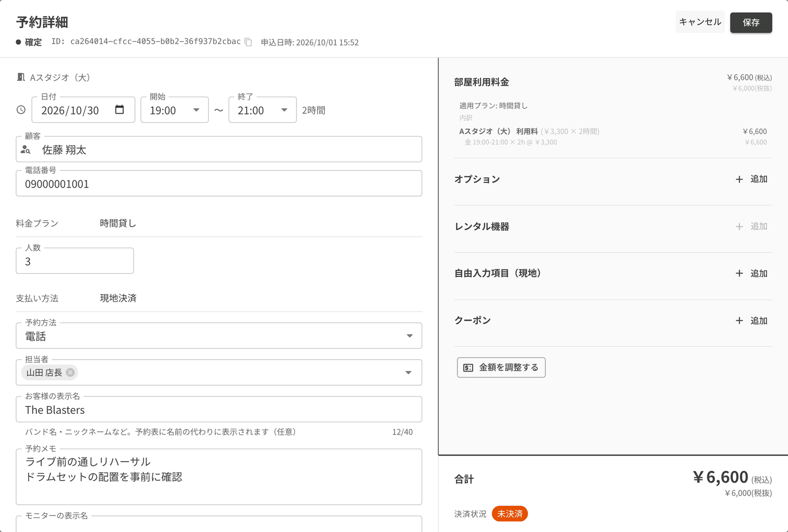
Task: Click the 現地決済 payment method text
Action: (118, 298)
